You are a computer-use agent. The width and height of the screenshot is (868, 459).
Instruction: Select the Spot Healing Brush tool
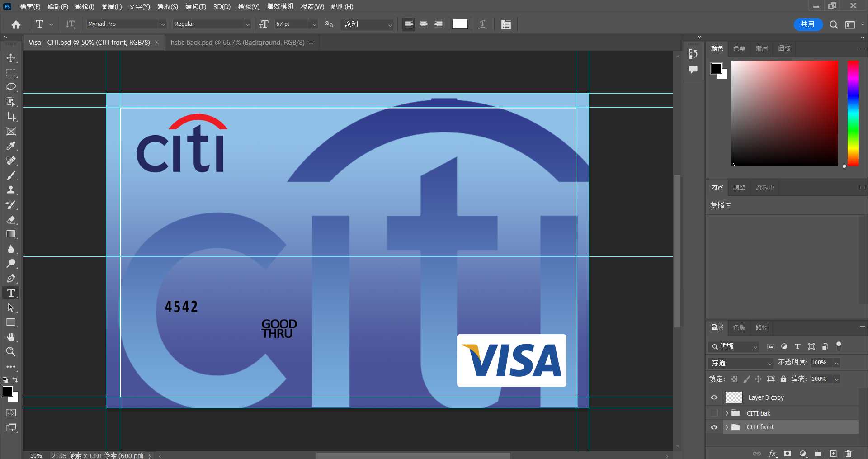11,161
